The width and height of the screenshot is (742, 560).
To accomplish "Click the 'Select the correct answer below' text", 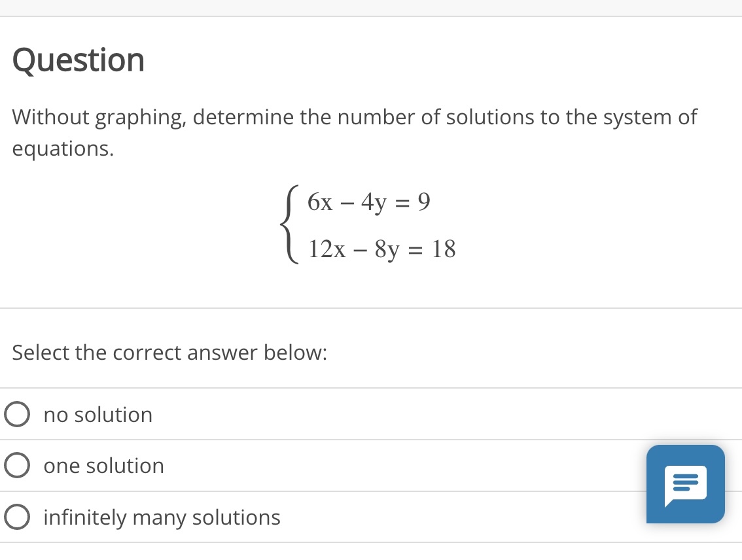I will click(169, 353).
